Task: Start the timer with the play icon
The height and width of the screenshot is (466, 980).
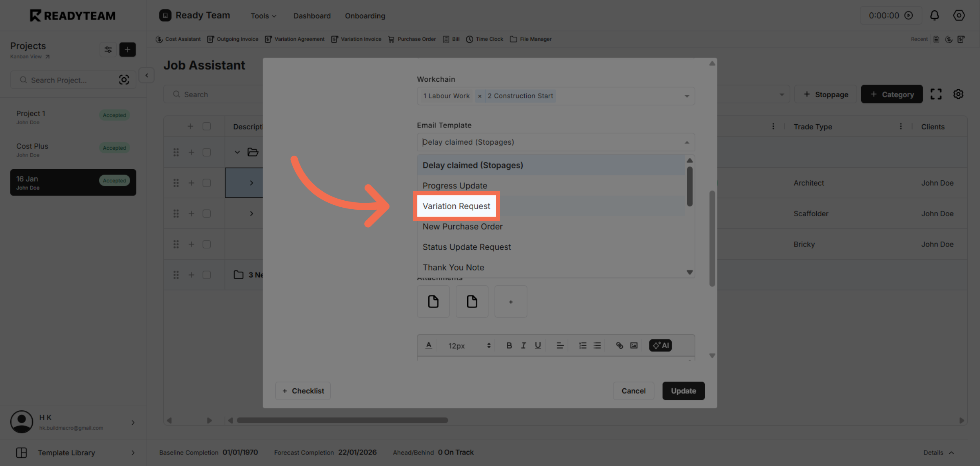Action: [909, 15]
